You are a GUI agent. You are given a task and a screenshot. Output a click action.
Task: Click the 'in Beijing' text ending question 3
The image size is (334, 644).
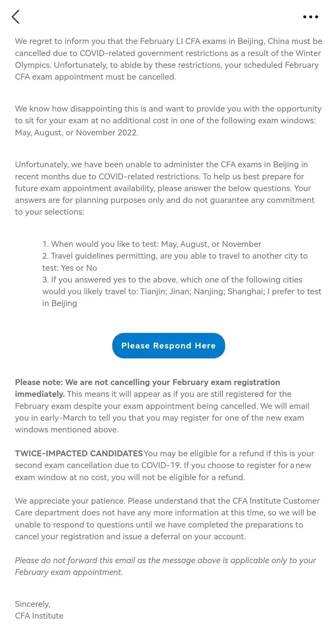[60, 303]
